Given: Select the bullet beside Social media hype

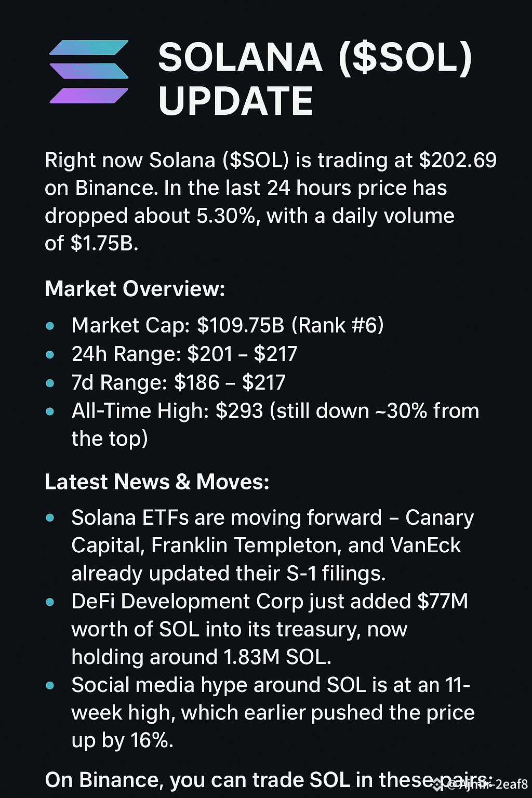Looking at the screenshot, I should 50,686.
